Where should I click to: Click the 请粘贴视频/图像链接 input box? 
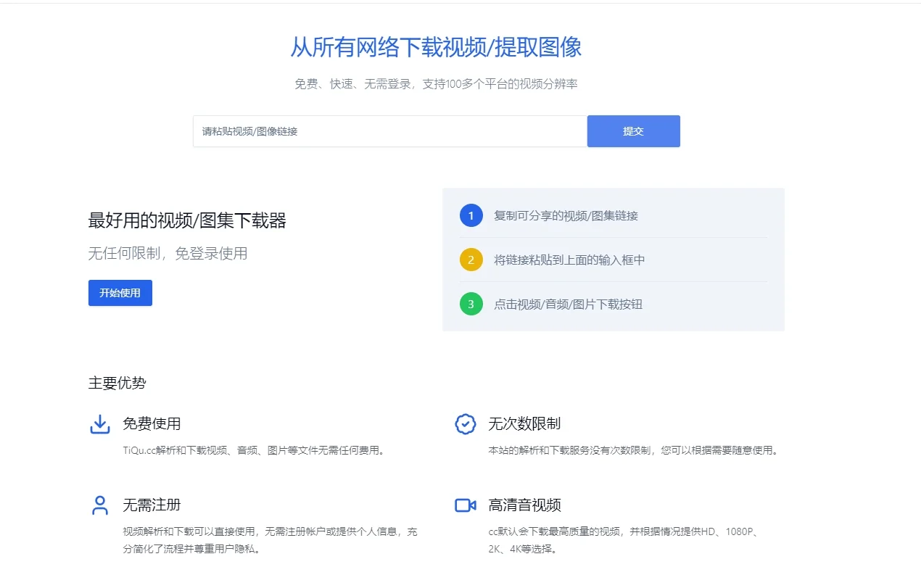(x=389, y=131)
